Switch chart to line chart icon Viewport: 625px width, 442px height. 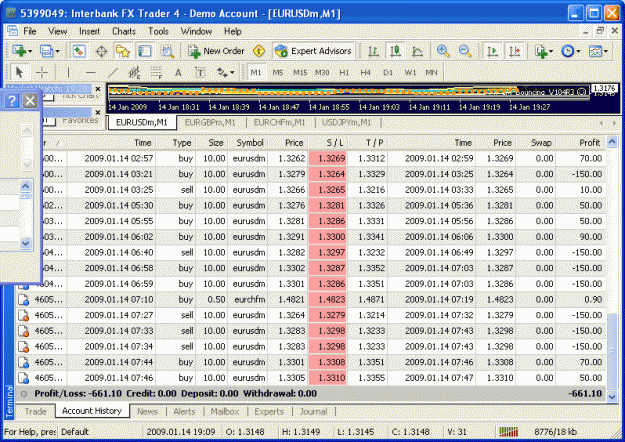point(417,51)
